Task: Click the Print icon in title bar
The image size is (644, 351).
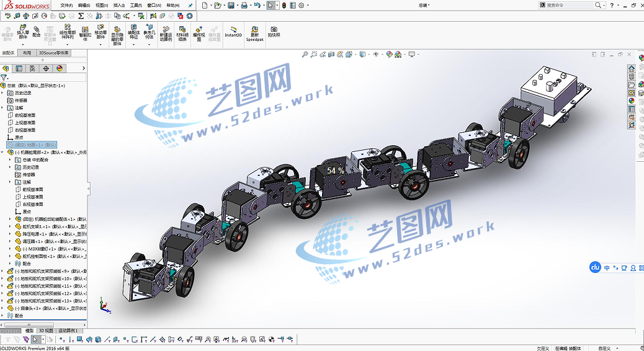Action: click(244, 6)
